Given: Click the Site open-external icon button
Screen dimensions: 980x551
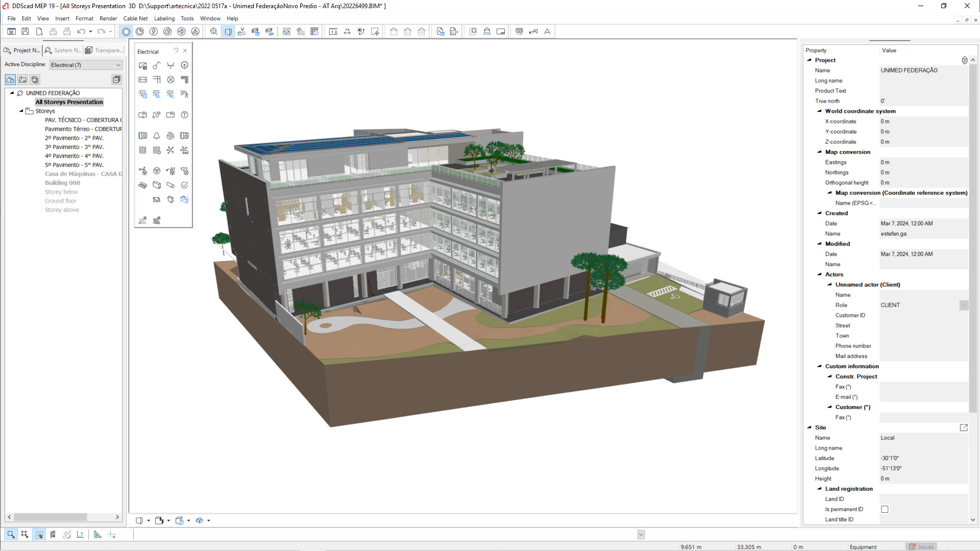Looking at the screenshot, I should [963, 428].
